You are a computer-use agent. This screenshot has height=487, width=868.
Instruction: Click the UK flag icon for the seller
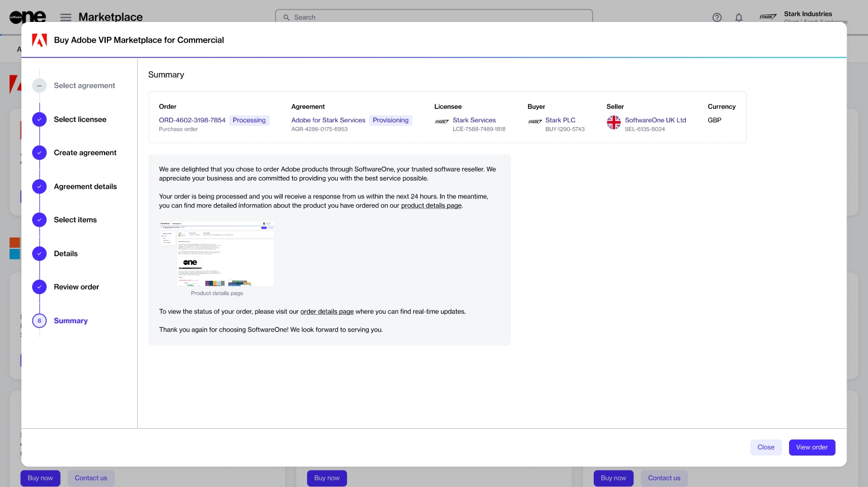614,122
